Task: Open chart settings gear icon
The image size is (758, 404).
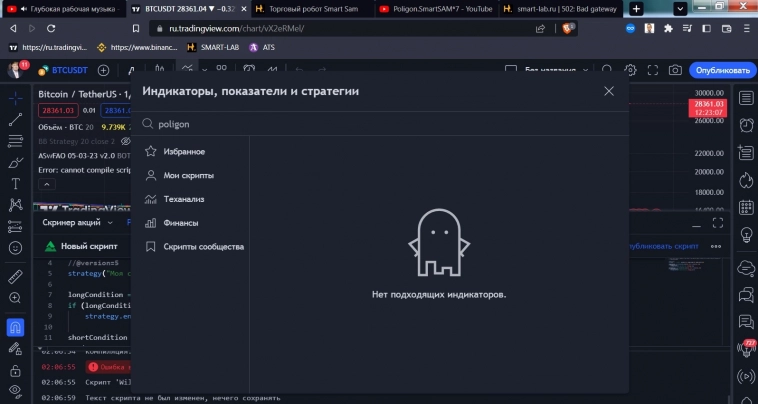Action: pos(630,70)
